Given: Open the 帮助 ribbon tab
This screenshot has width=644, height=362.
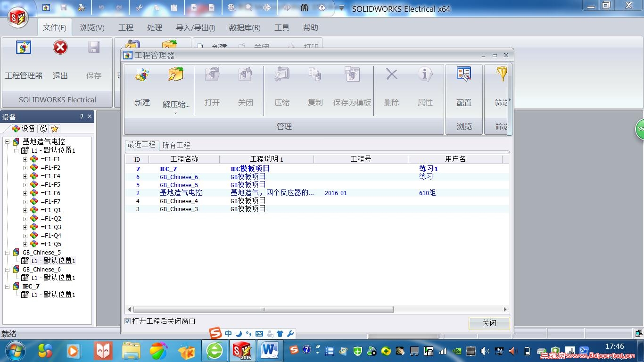Looking at the screenshot, I should pyautogui.click(x=311, y=28).
